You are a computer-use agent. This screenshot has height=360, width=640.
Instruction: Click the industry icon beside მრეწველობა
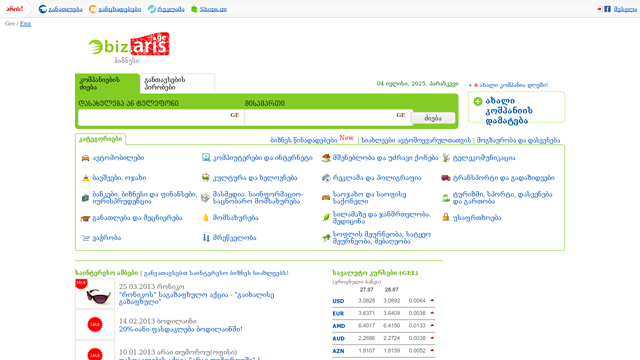click(x=206, y=238)
